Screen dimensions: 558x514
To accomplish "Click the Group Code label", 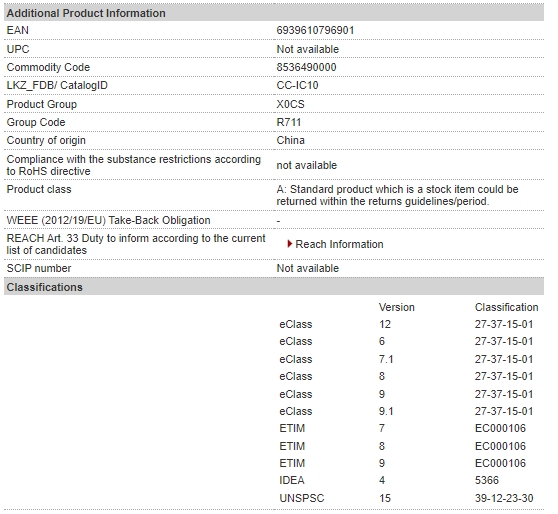I will tap(36, 122).
